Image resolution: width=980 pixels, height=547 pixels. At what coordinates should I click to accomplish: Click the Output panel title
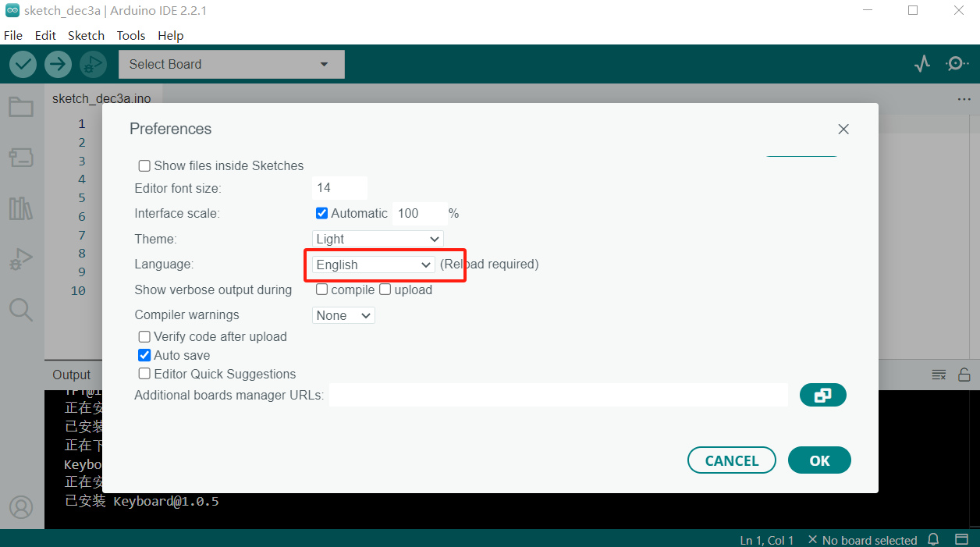click(x=72, y=375)
